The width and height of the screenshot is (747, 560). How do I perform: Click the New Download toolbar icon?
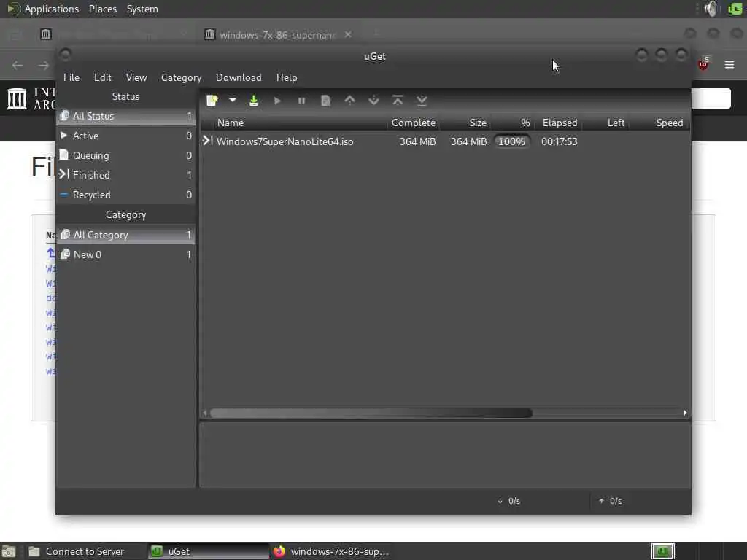pyautogui.click(x=212, y=101)
